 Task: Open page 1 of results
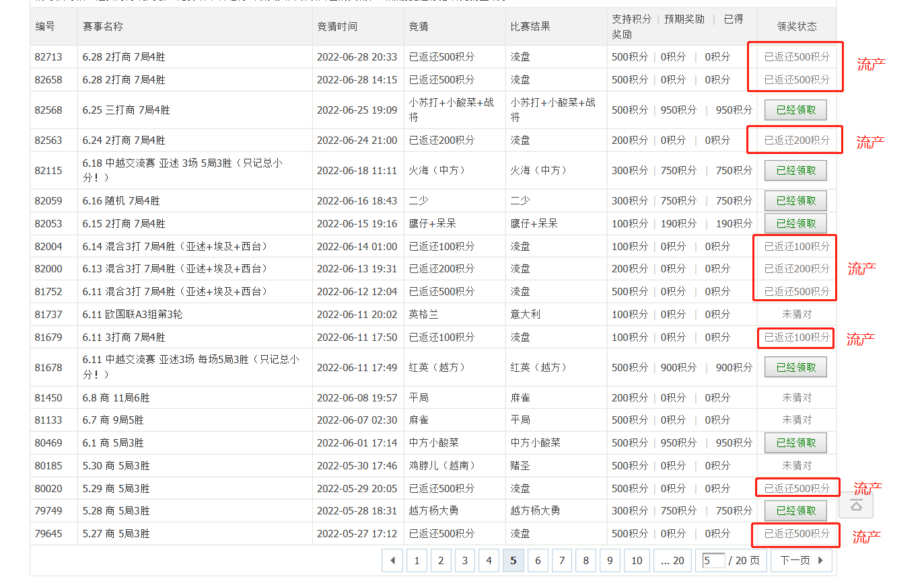417,560
